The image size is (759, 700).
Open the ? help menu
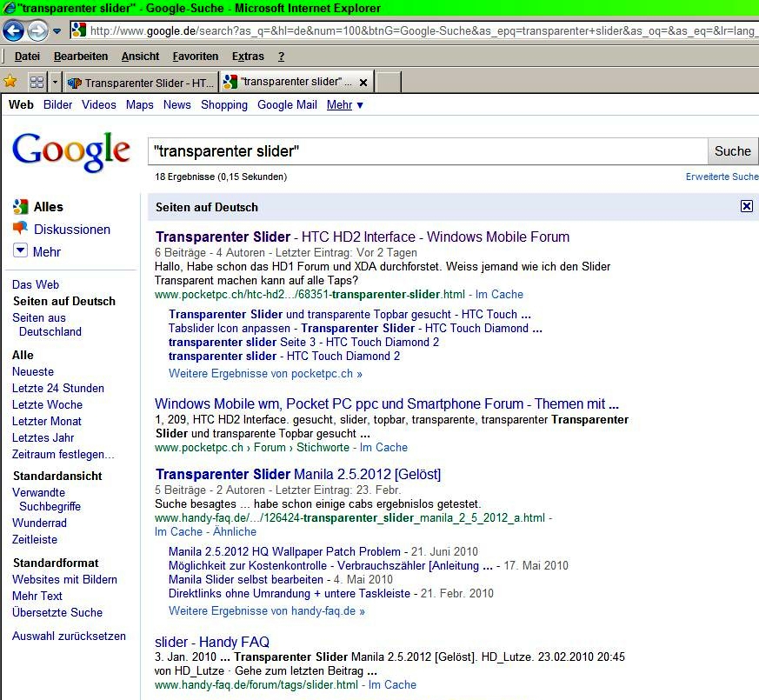281,57
